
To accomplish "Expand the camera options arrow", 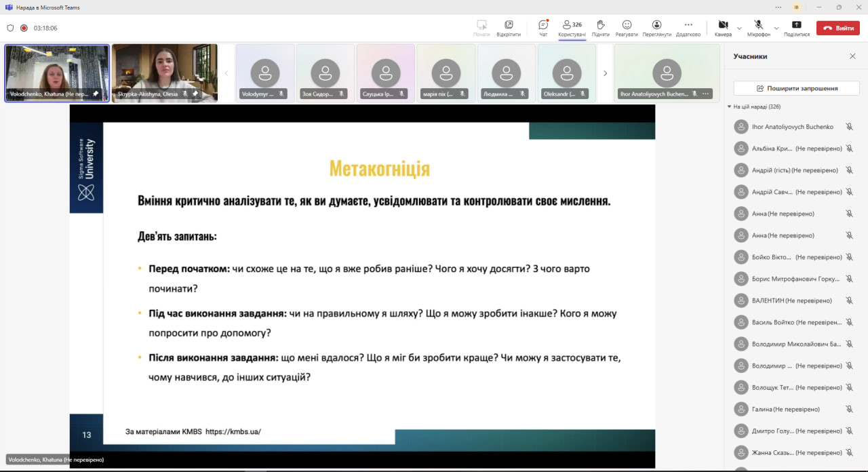I will click(738, 28).
